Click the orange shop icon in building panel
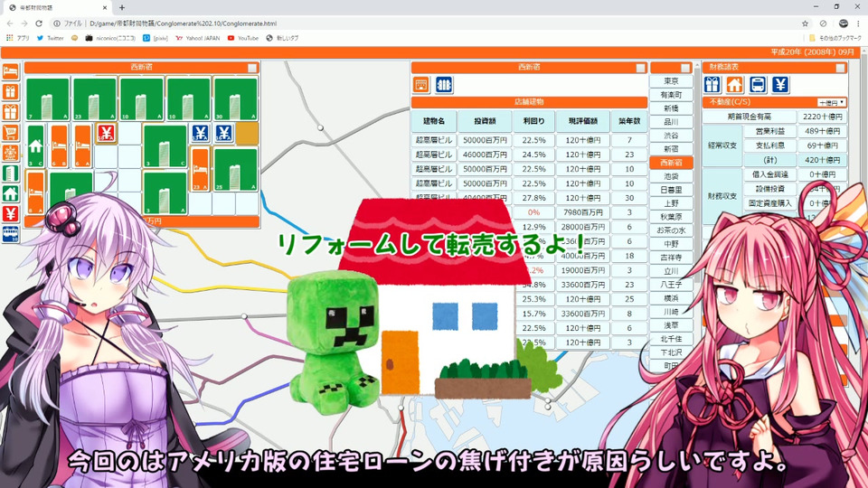 [x=421, y=85]
